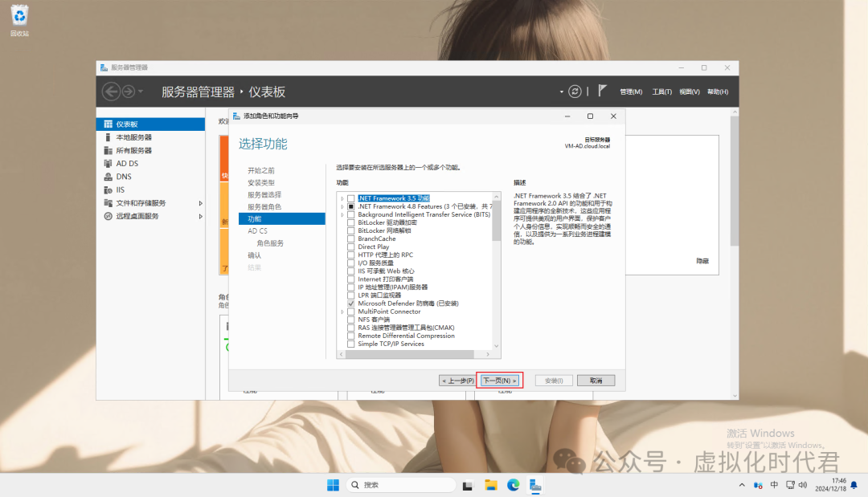This screenshot has height=497, width=868.
Task: Click the 远程桌面服务 icon
Action: pyautogui.click(x=108, y=216)
